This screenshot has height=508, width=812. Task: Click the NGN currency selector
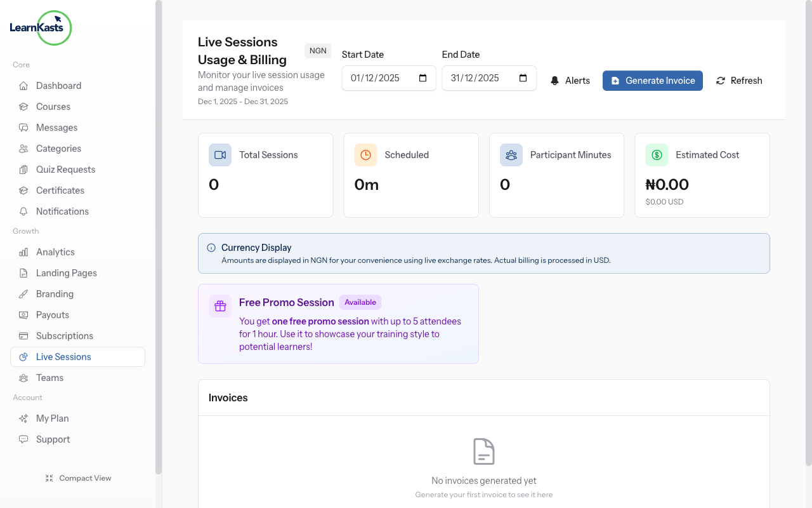point(317,50)
